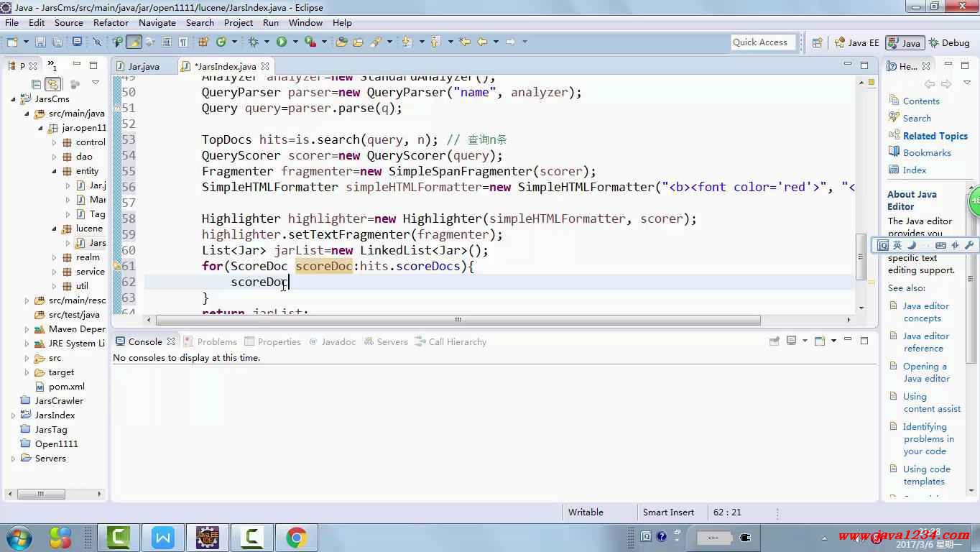Switch to the Call Hierarchy tab
The width and height of the screenshot is (980, 552).
point(450,341)
